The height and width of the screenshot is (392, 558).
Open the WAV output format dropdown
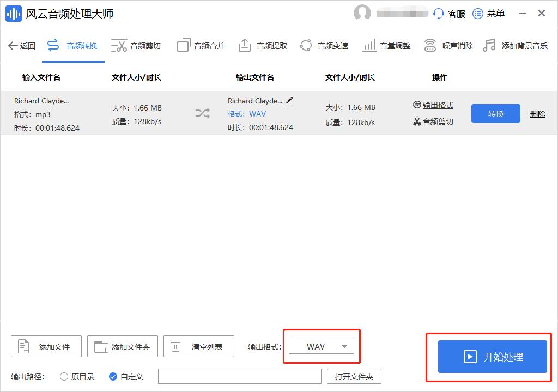coord(321,346)
